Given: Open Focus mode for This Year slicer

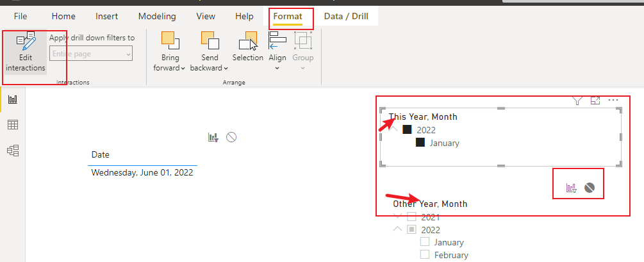Looking at the screenshot, I should [x=595, y=101].
